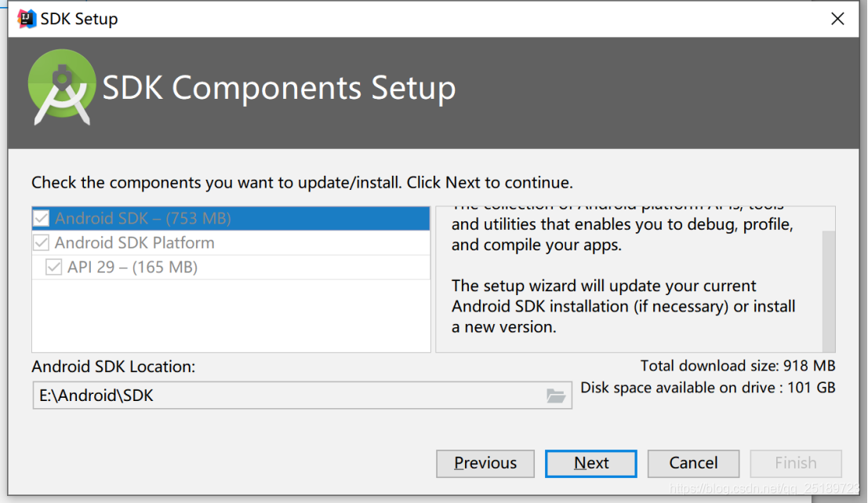Viewport: 868px width, 503px height.
Task: Click Next to continue setup
Action: point(590,463)
